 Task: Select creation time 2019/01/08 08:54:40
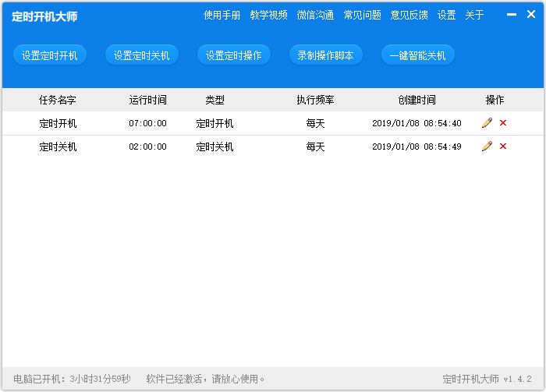417,123
